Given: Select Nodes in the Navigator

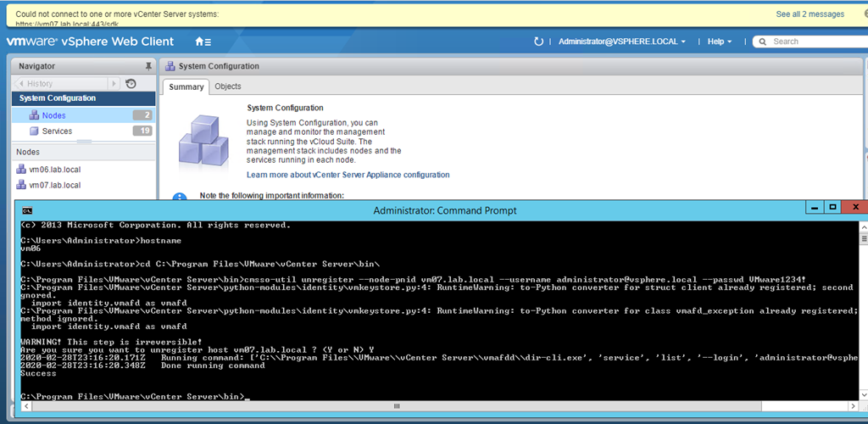Looking at the screenshot, I should tap(53, 115).
